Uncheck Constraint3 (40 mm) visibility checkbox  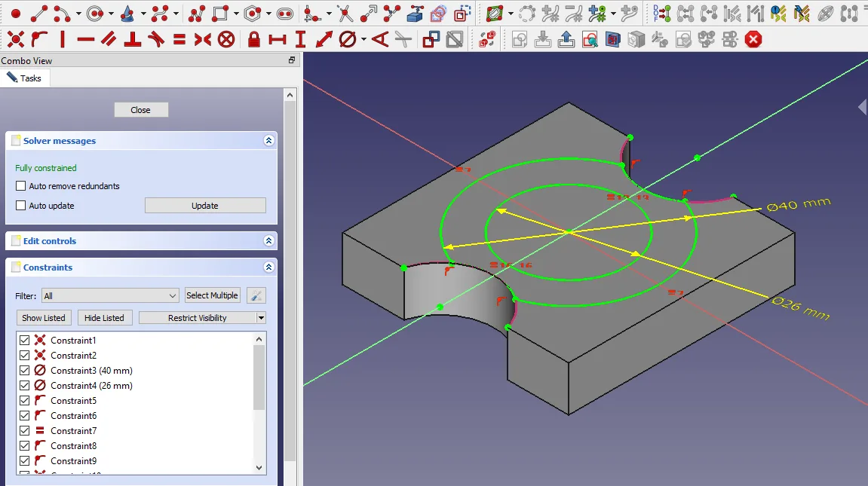click(25, 371)
